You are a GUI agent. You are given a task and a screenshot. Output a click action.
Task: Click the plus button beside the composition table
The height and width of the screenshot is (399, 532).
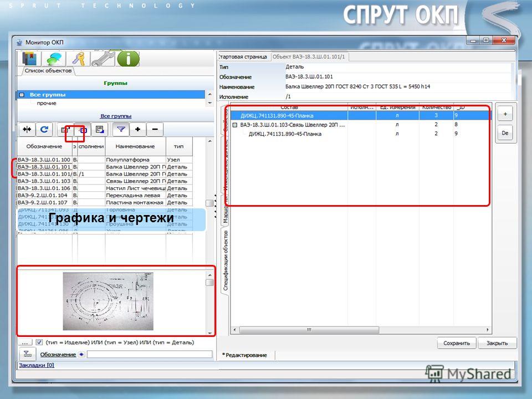click(x=505, y=114)
